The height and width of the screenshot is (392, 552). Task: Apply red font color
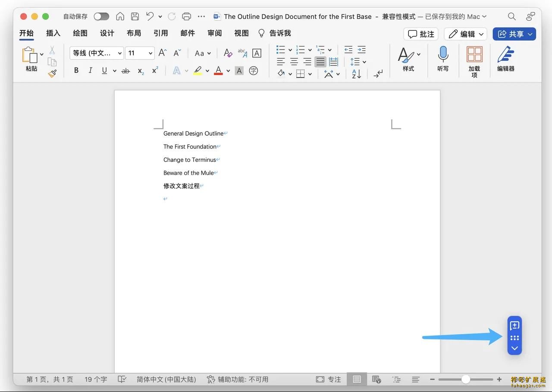218,71
